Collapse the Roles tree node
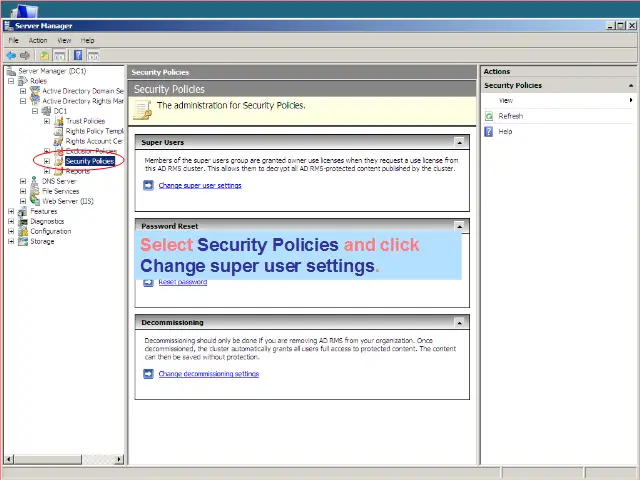Screen dimensions: 640x480 [x=11, y=81]
